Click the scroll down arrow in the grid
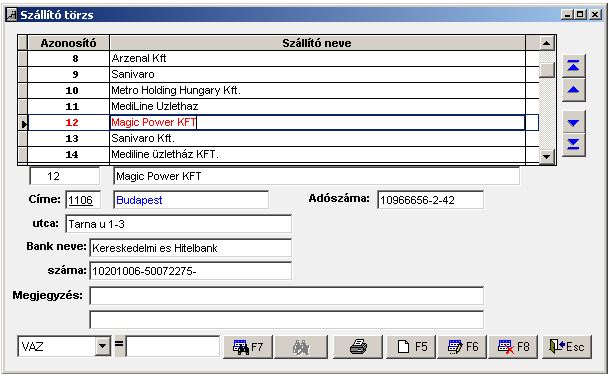611x374 pixels. [547, 156]
